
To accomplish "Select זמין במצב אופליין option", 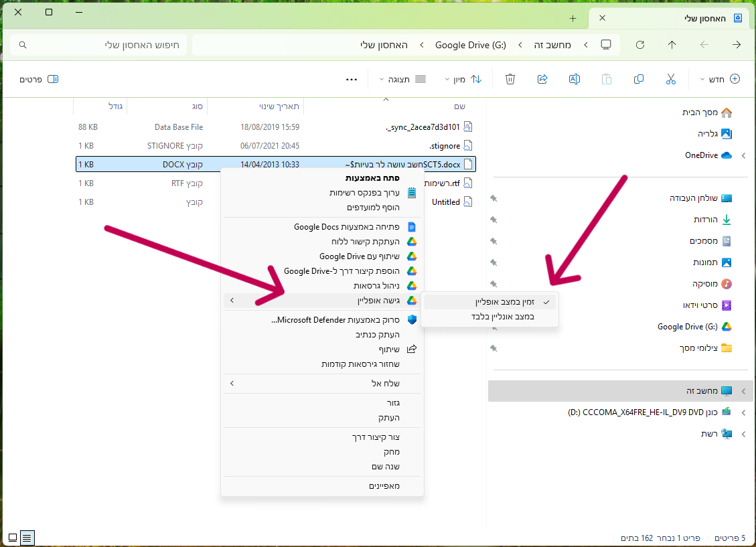I will 490,302.
